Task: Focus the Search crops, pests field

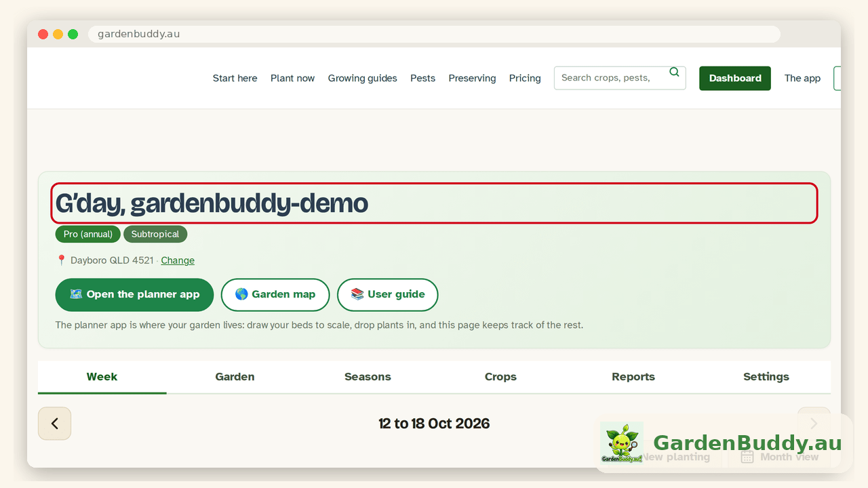Action: [x=620, y=78]
